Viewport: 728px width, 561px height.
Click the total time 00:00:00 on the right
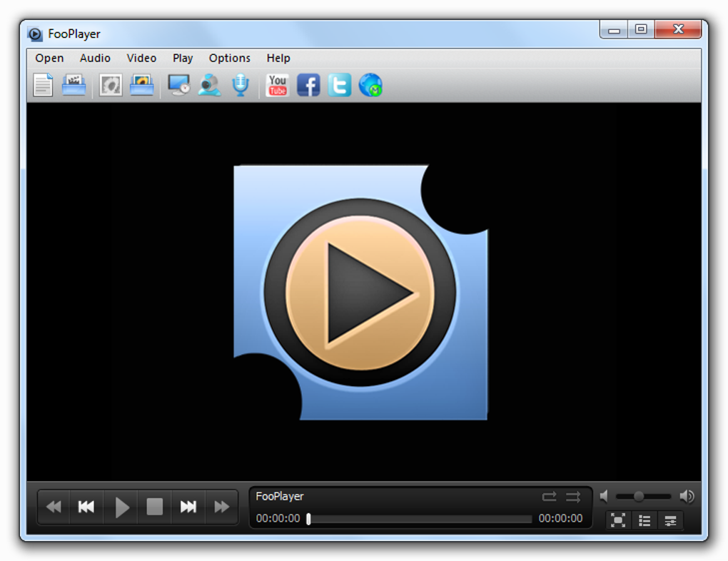pos(560,518)
